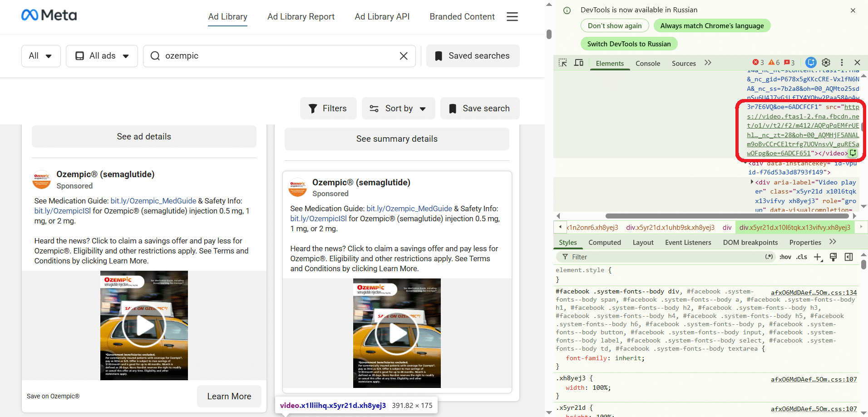
Task: Open the hamburger navigation menu
Action: point(512,17)
